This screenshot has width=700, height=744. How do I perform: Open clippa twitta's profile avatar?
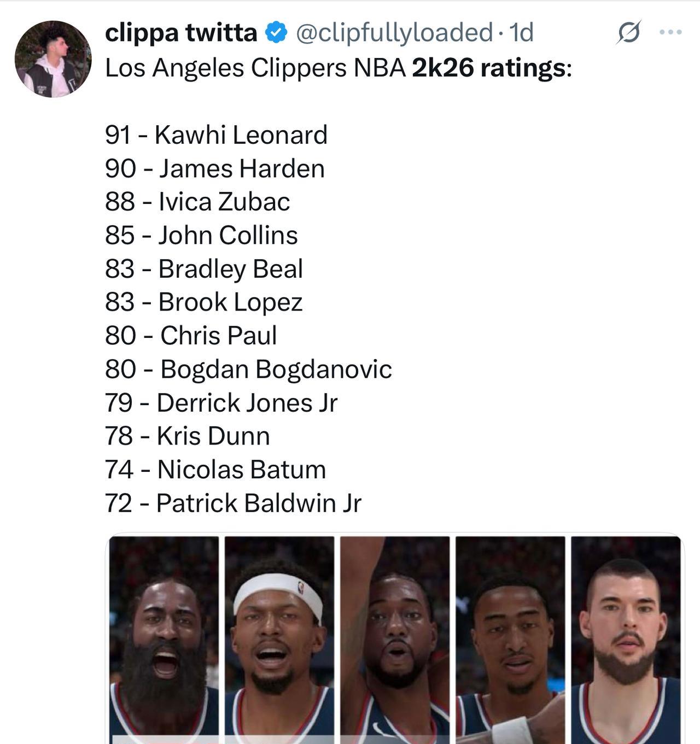click(53, 59)
